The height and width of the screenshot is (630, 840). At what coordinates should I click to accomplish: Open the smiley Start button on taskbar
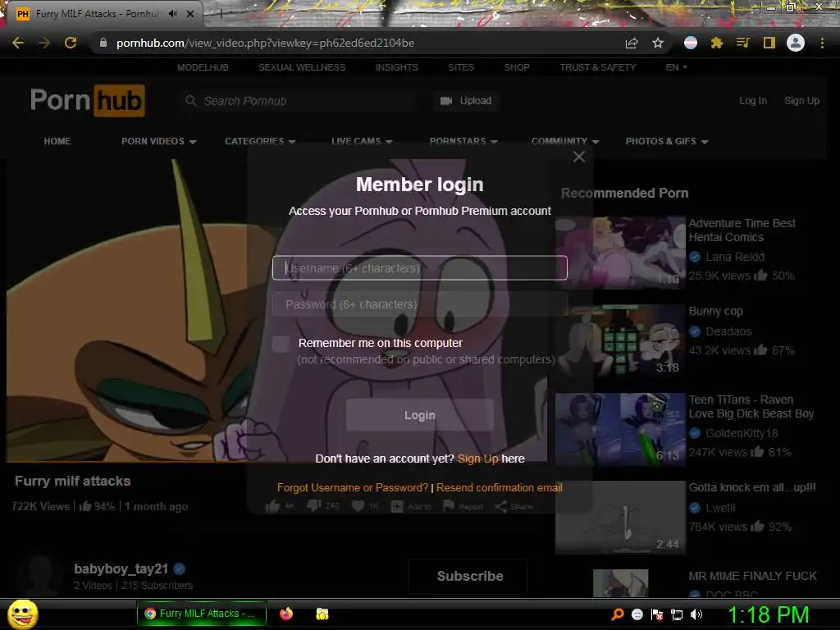tap(22, 614)
